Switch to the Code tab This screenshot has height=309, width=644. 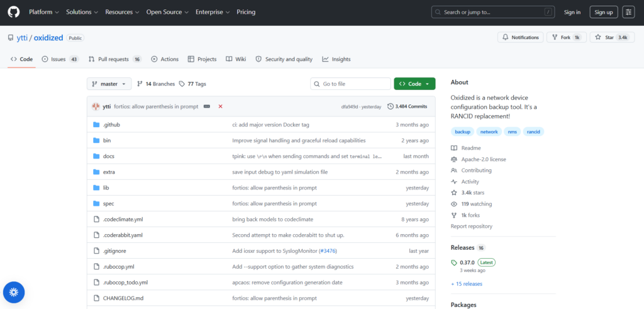point(22,59)
